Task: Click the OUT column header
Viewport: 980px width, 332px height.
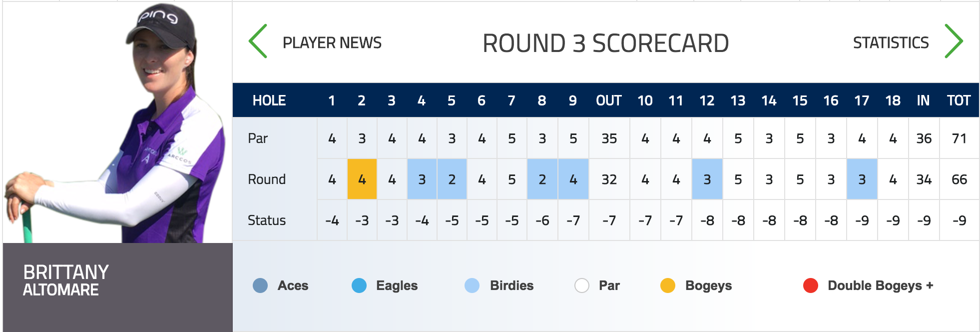Action: pos(608,100)
